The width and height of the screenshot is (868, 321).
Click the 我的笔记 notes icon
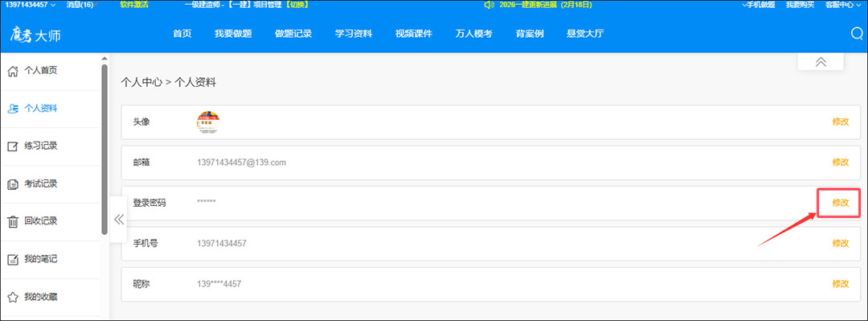tap(12, 260)
